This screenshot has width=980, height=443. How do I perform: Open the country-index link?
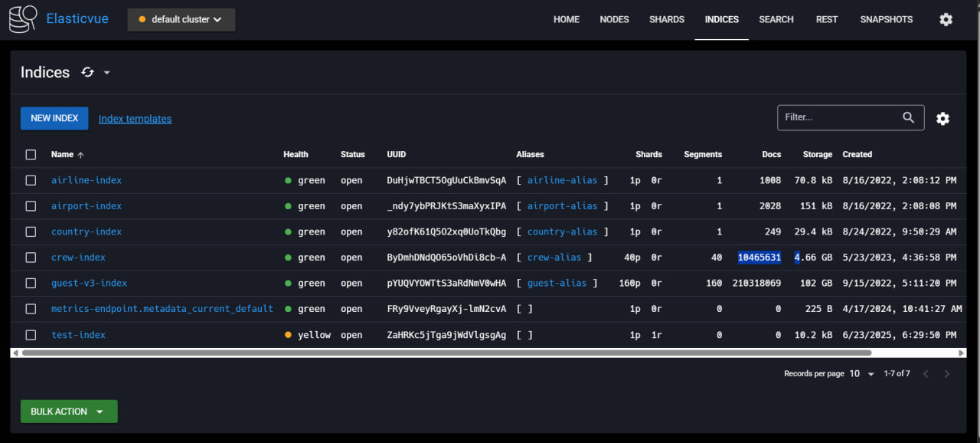point(87,231)
